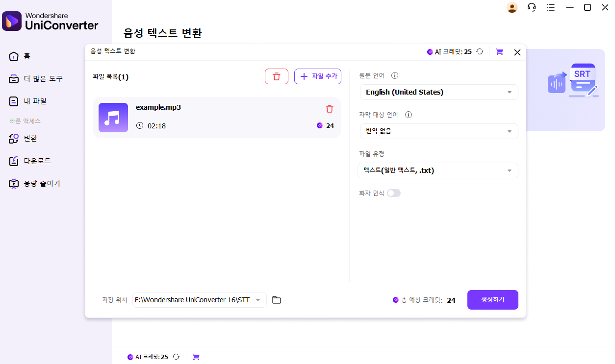Click the trash icon next to example.mp3

[x=330, y=109]
